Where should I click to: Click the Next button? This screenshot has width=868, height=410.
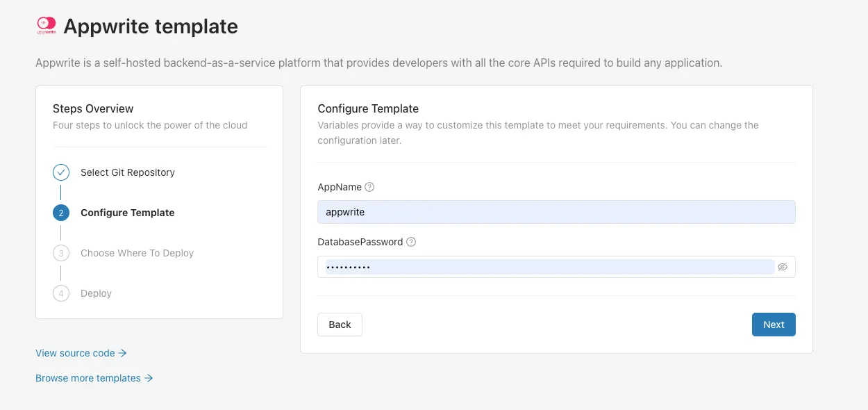click(774, 325)
